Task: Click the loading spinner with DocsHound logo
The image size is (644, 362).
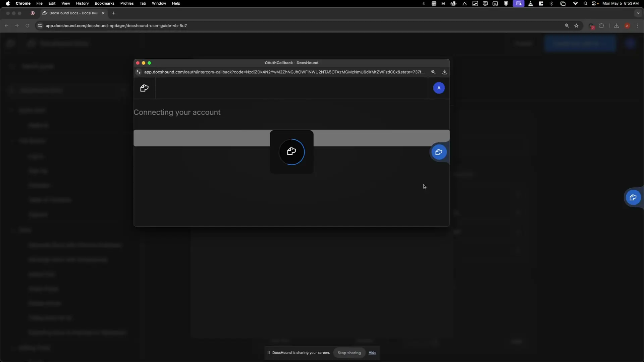Action: tap(291, 152)
